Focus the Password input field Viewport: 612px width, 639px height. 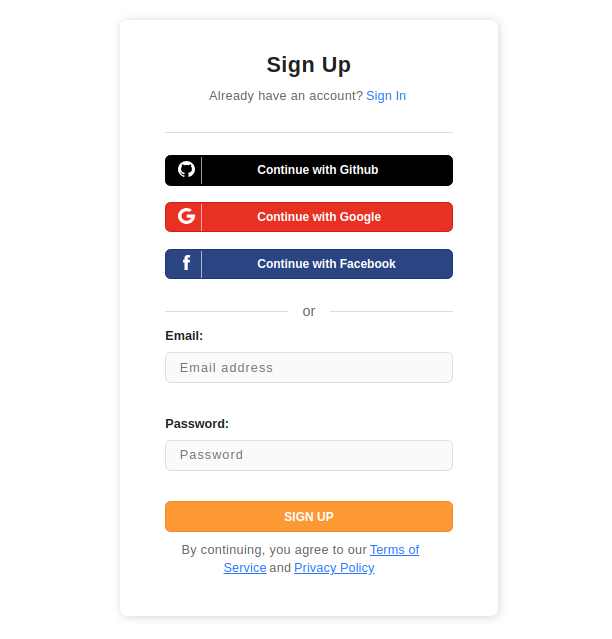(308, 455)
